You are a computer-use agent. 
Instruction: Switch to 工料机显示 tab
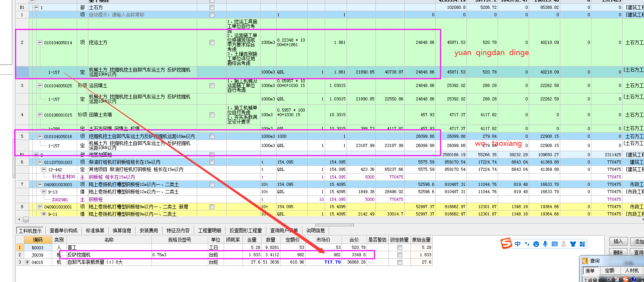click(30, 230)
